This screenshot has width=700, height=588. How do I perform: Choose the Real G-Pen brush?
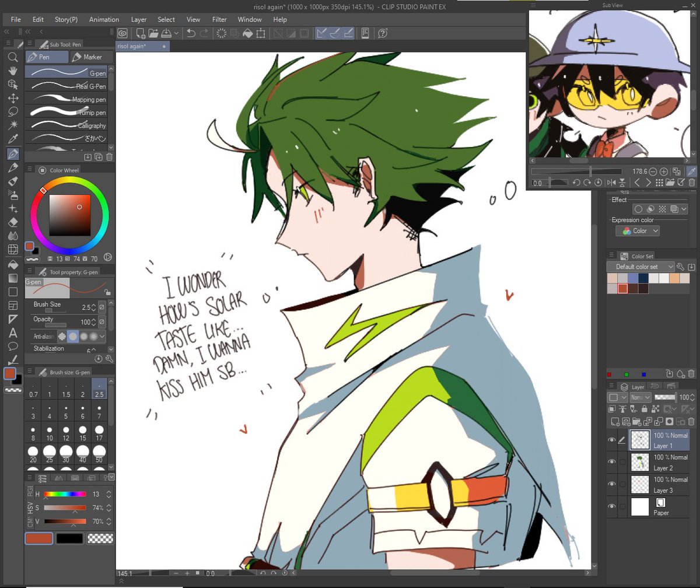[x=66, y=86]
